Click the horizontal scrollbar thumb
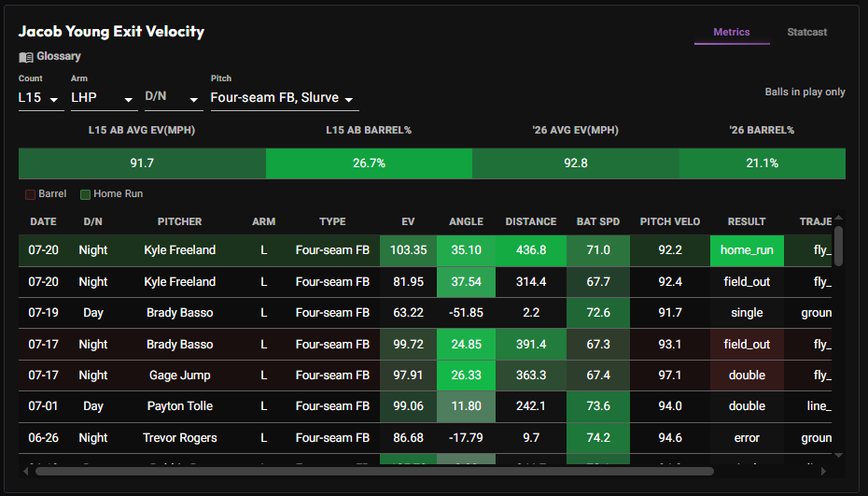Viewport: 868px width, 496px height. click(374, 472)
